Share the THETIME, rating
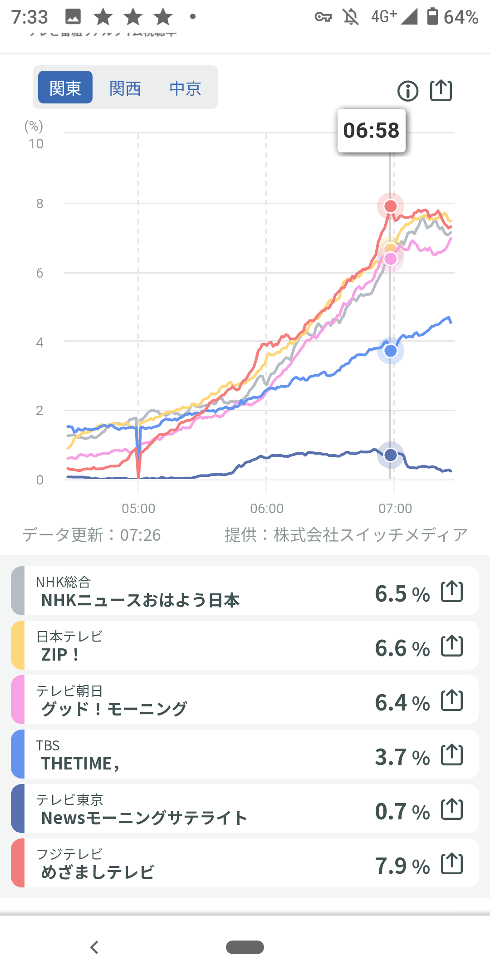 point(452,755)
